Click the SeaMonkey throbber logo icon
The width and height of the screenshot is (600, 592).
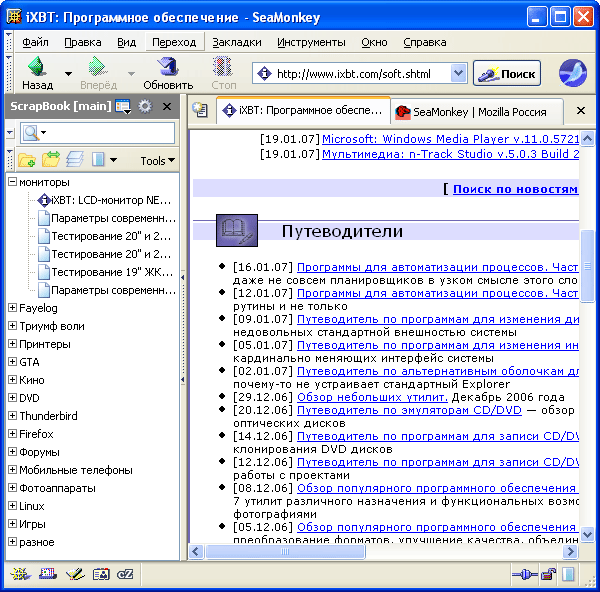[x=573, y=73]
